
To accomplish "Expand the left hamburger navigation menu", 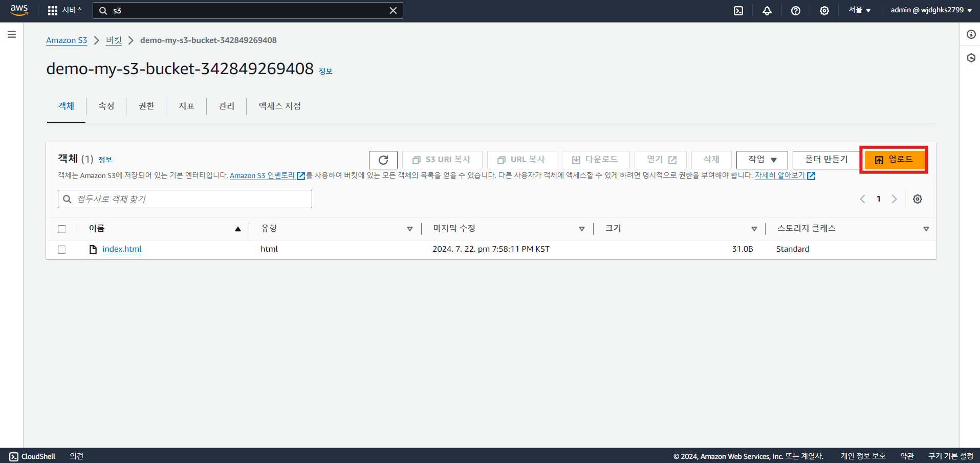I will [12, 34].
